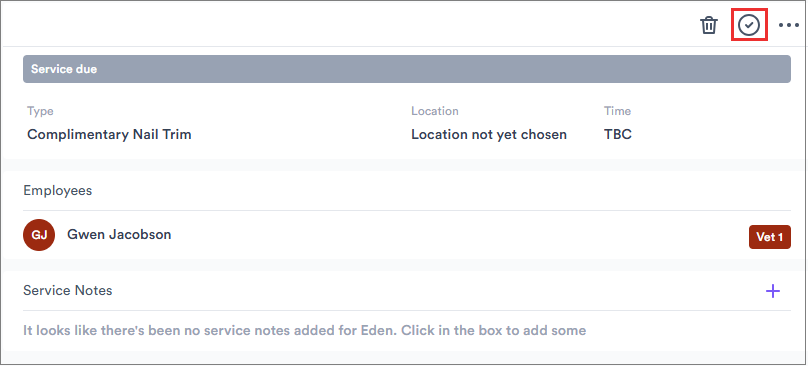
Task: Select the Complimentary Nail Trim service type
Action: click(x=109, y=135)
